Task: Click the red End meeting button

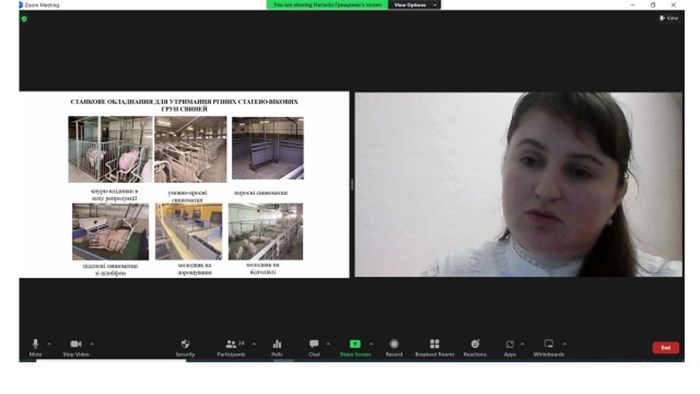Action: click(x=666, y=348)
